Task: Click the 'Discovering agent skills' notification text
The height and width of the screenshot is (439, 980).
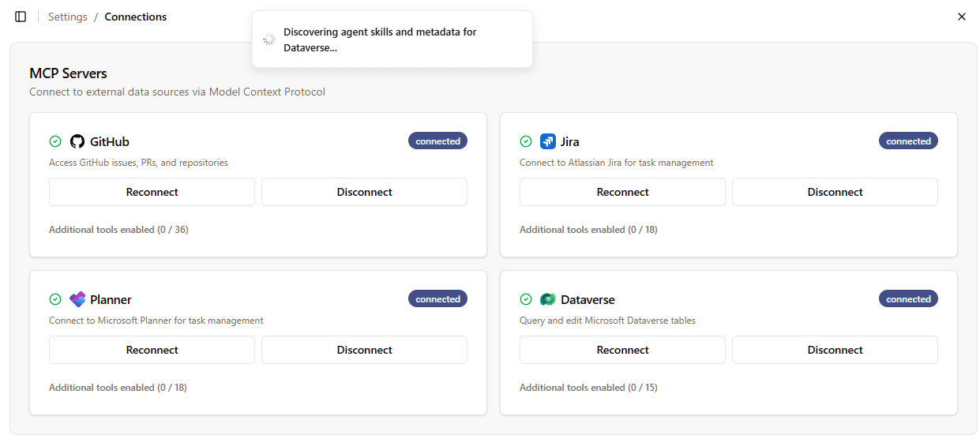Action: tap(380, 39)
